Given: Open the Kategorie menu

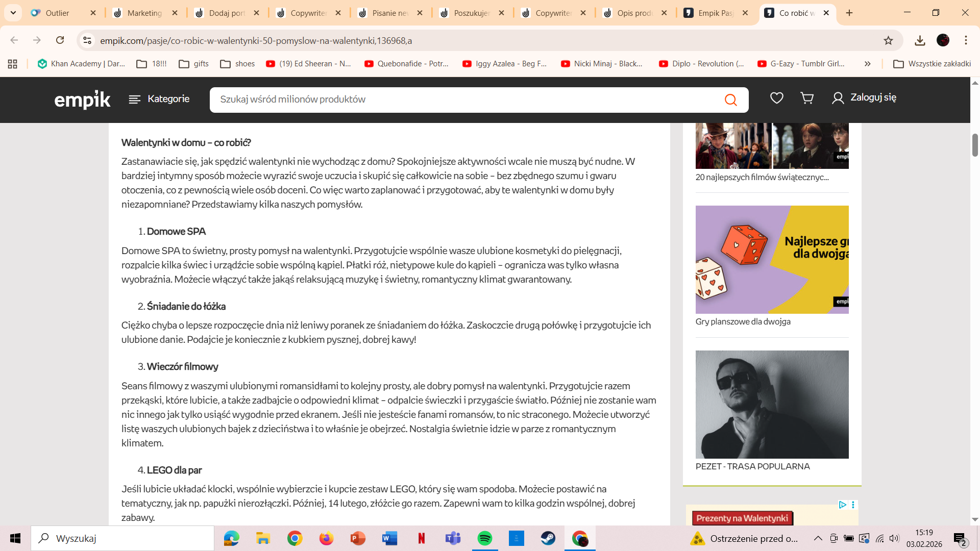Looking at the screenshot, I should click(159, 99).
